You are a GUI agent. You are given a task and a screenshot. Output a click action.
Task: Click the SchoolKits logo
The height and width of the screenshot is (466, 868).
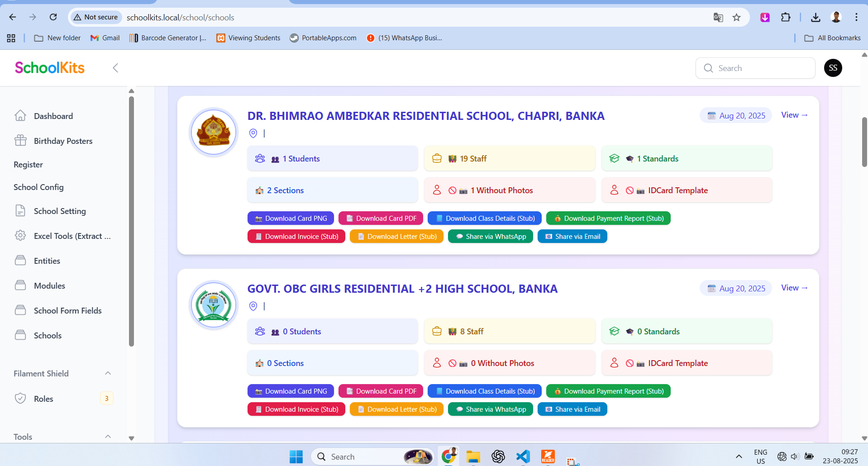coord(50,68)
